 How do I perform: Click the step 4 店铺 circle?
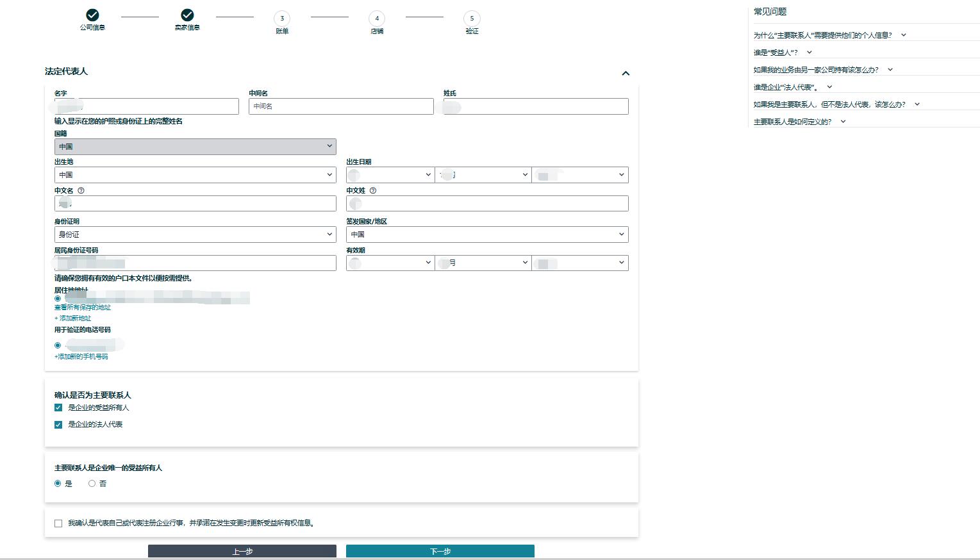point(377,19)
